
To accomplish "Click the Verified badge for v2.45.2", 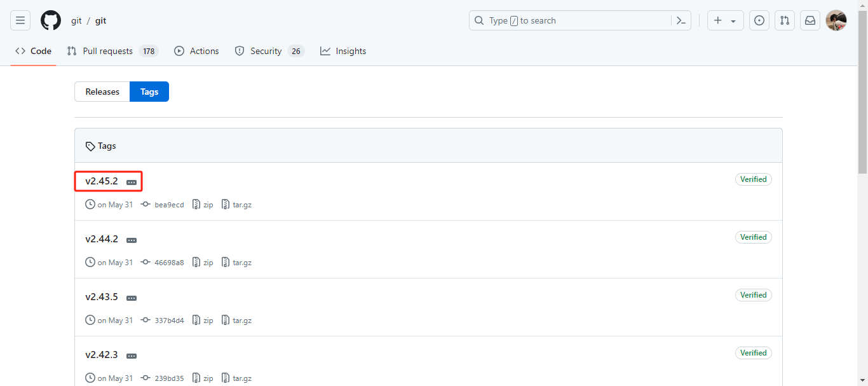I will tap(753, 179).
